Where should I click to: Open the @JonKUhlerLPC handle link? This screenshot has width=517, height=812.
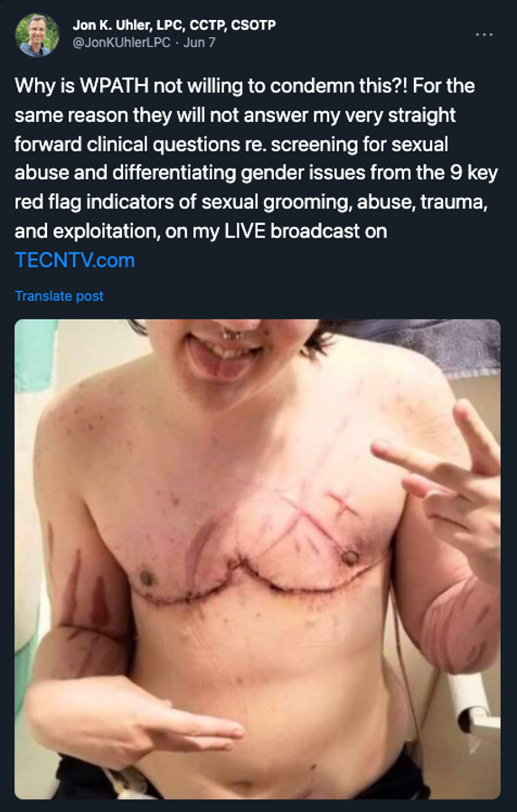click(121, 42)
